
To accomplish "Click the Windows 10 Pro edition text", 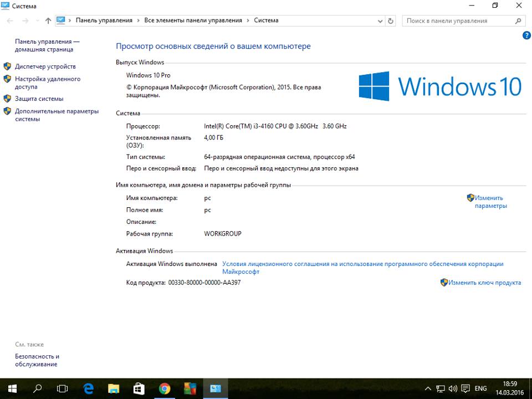I will point(149,75).
